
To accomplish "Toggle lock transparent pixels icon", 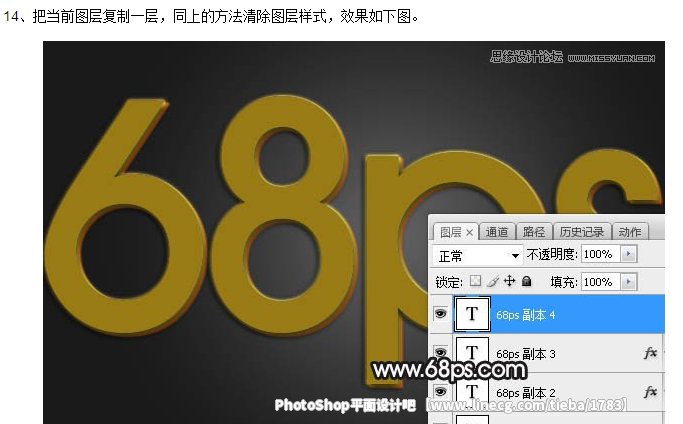I will (476, 281).
